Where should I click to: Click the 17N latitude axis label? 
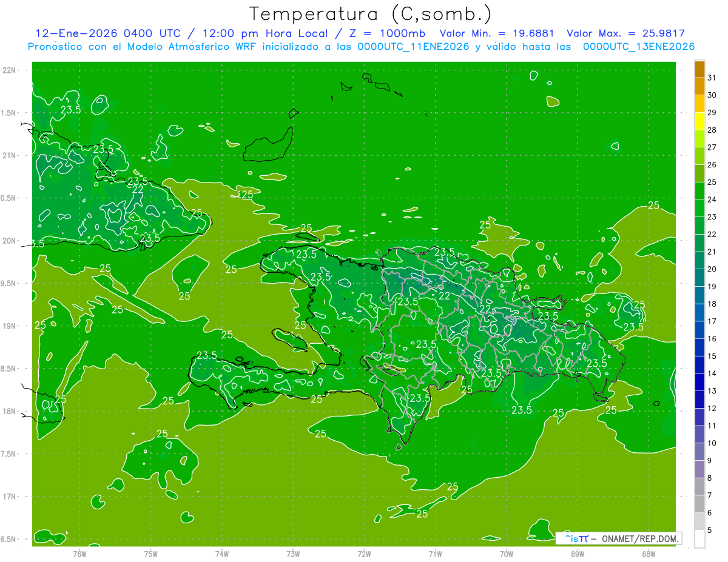pyautogui.click(x=9, y=497)
